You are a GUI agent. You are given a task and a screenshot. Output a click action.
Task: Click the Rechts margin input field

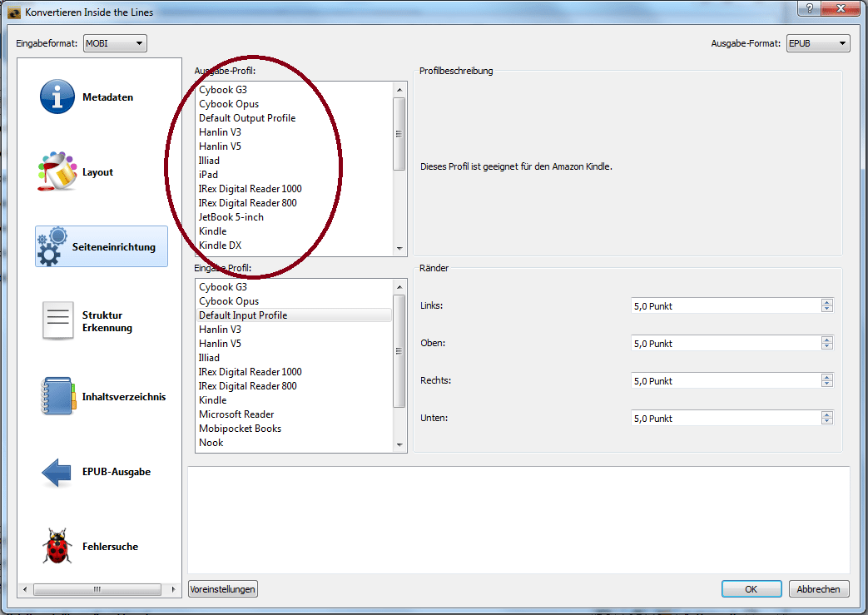click(725, 381)
